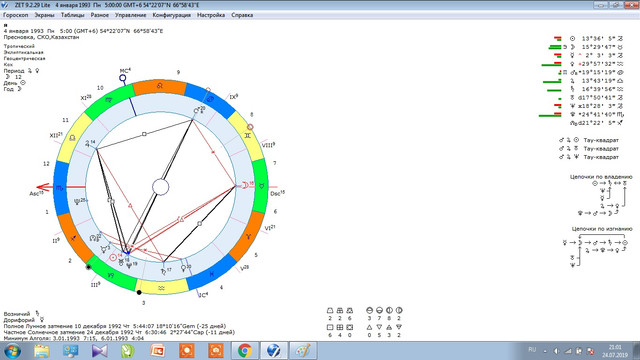Click the Частное Солнечное затмение line
The width and height of the screenshot is (640, 360).
click(x=119, y=332)
